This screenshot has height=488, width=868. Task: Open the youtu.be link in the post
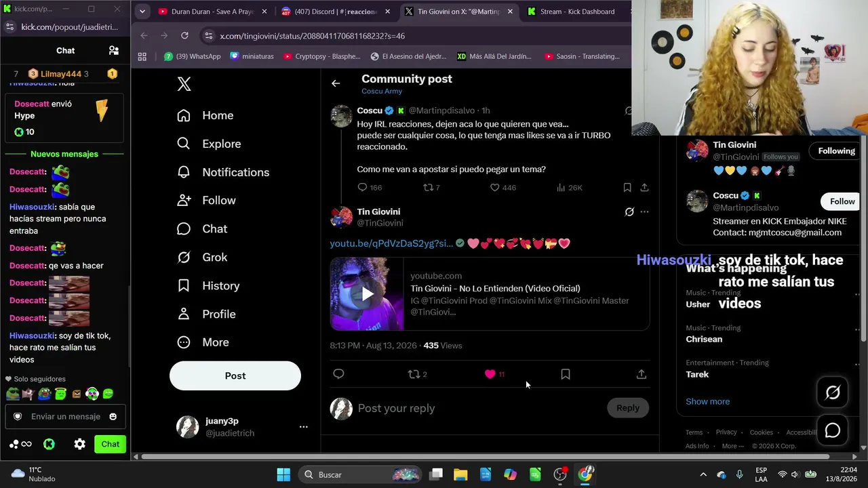click(391, 243)
